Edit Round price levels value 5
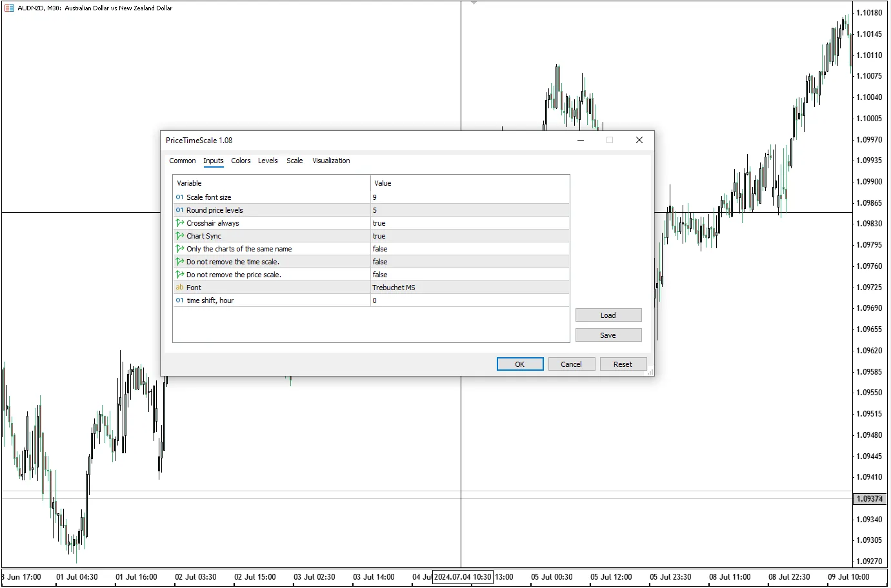Screen dimensions: 891x588 click(x=470, y=210)
